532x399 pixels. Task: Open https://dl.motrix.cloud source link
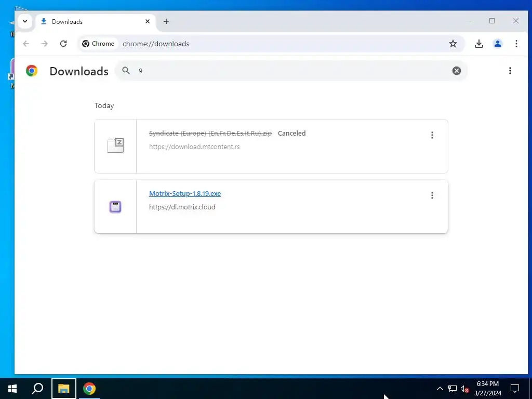coord(182,207)
